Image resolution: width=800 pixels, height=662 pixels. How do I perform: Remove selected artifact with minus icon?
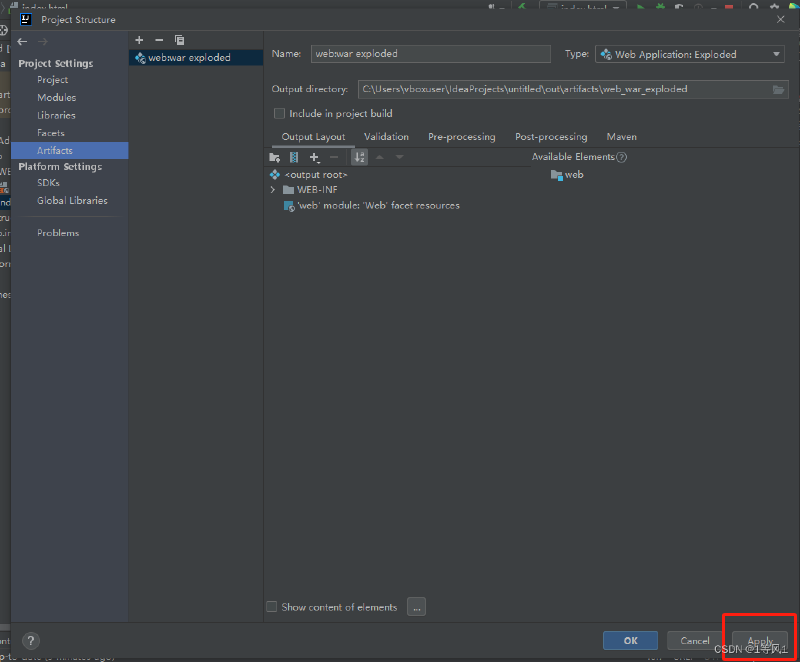[159, 40]
